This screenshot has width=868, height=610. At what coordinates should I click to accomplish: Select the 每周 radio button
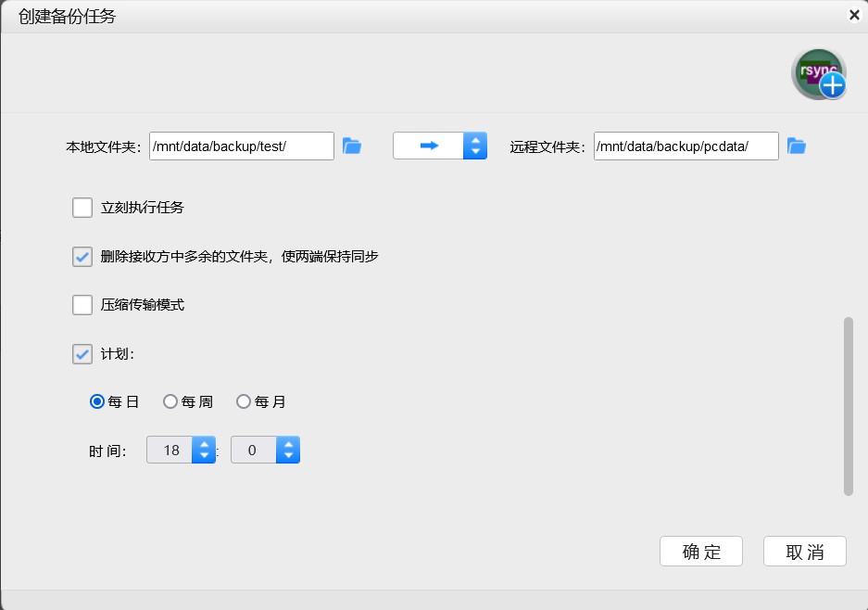(x=170, y=401)
